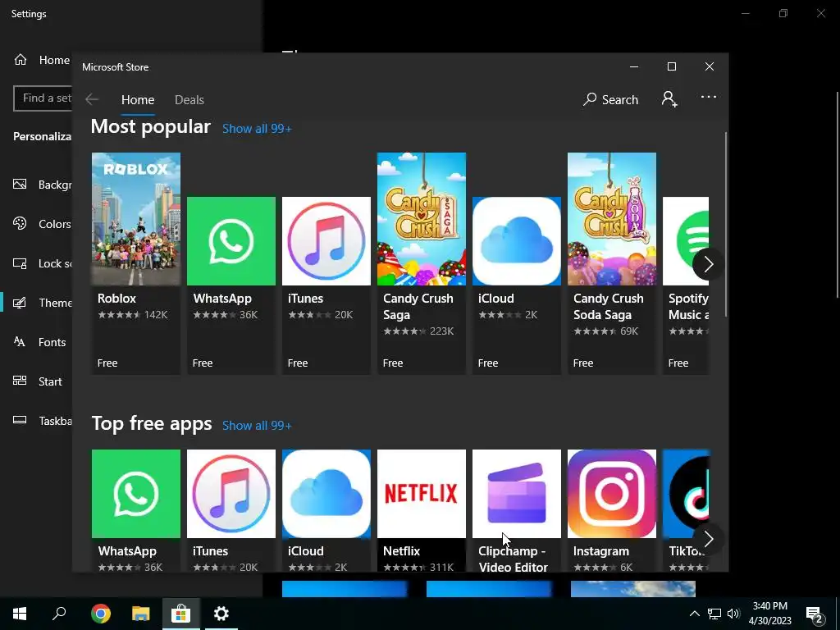Click Settings gear taskbar icon
Viewport: 840px width, 630px height.
pyautogui.click(x=221, y=614)
